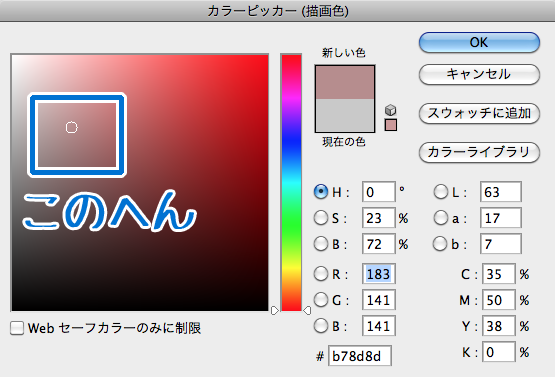Click the 新しい色 pinkish swatch
The width and height of the screenshot is (555, 377).
pyautogui.click(x=345, y=82)
